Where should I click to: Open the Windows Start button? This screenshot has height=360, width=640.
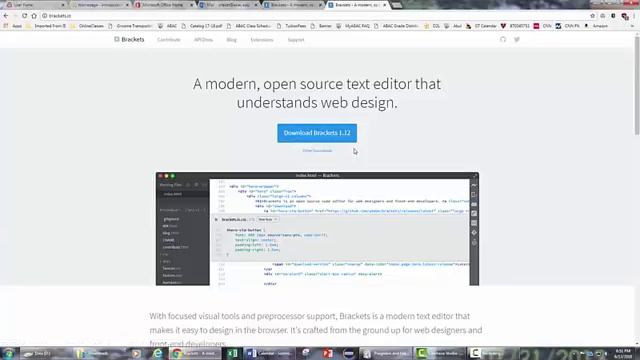click(9, 353)
